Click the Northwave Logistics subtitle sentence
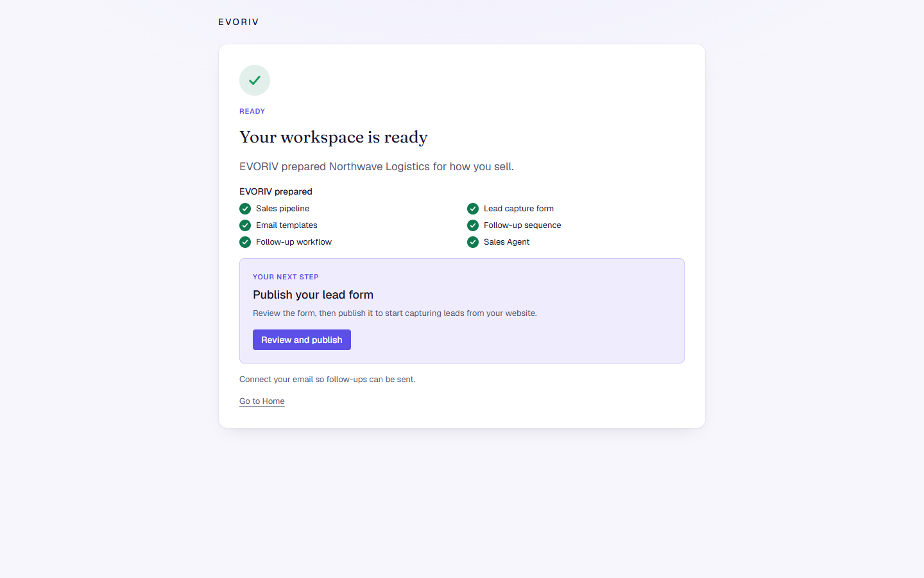Viewport: 924px width, 578px height. [377, 166]
